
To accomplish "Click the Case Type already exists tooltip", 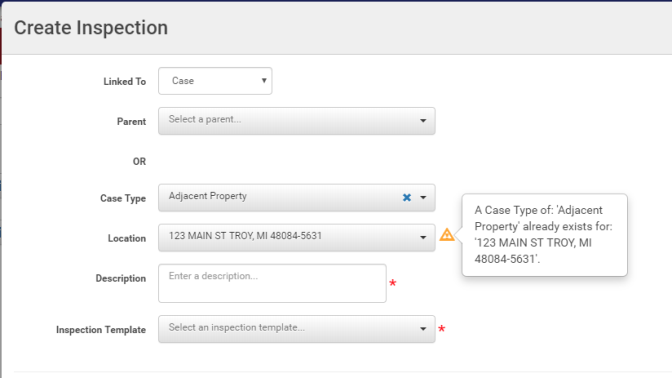I will pos(544,235).
